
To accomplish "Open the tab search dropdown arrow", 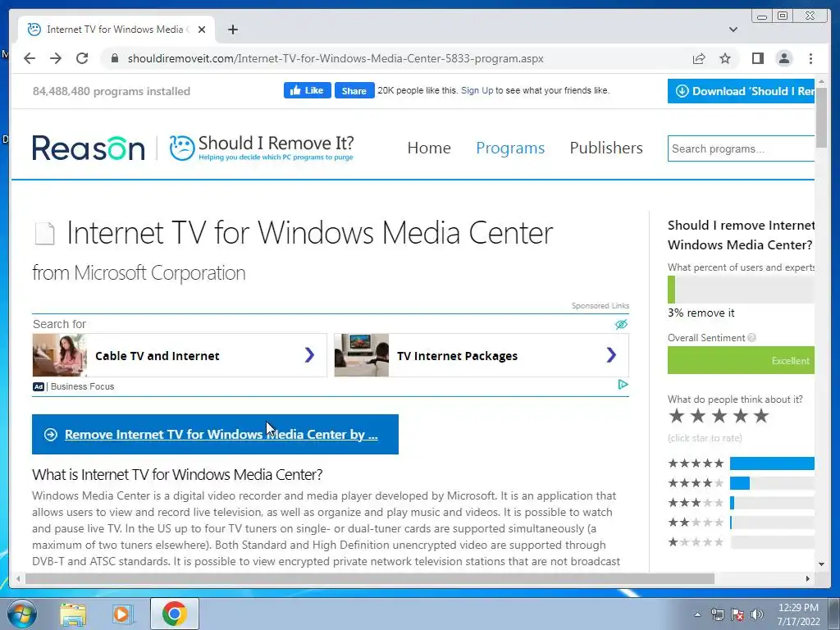I will (733, 30).
